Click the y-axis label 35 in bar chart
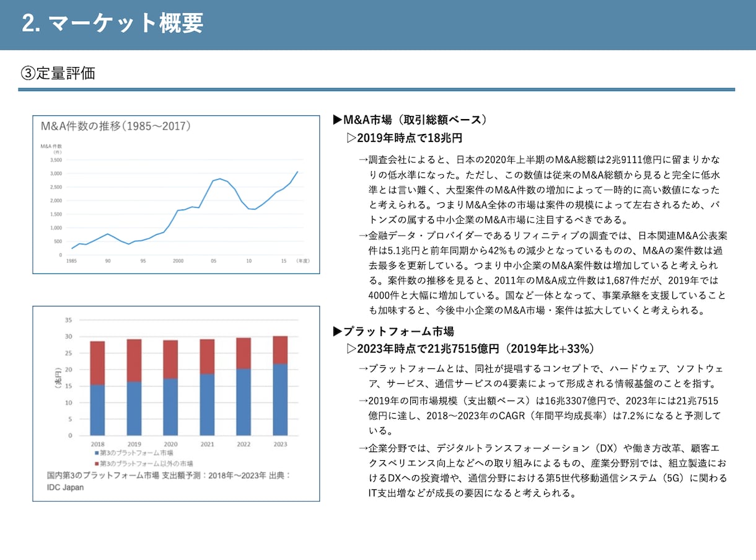The image size is (756, 560). [x=68, y=320]
